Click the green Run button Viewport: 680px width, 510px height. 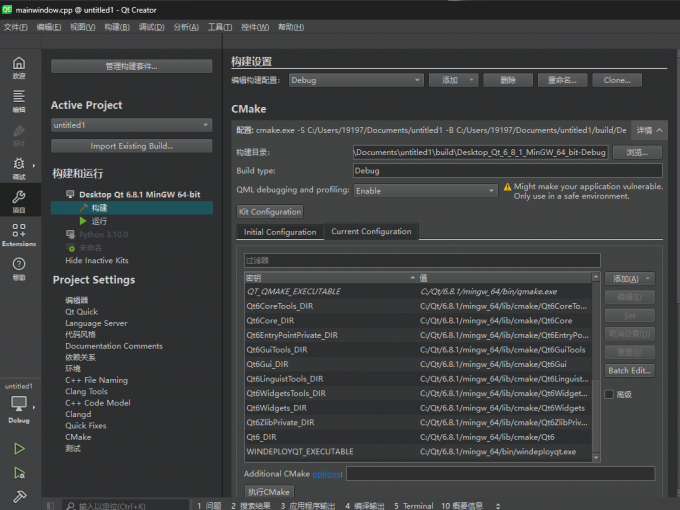coord(19,449)
